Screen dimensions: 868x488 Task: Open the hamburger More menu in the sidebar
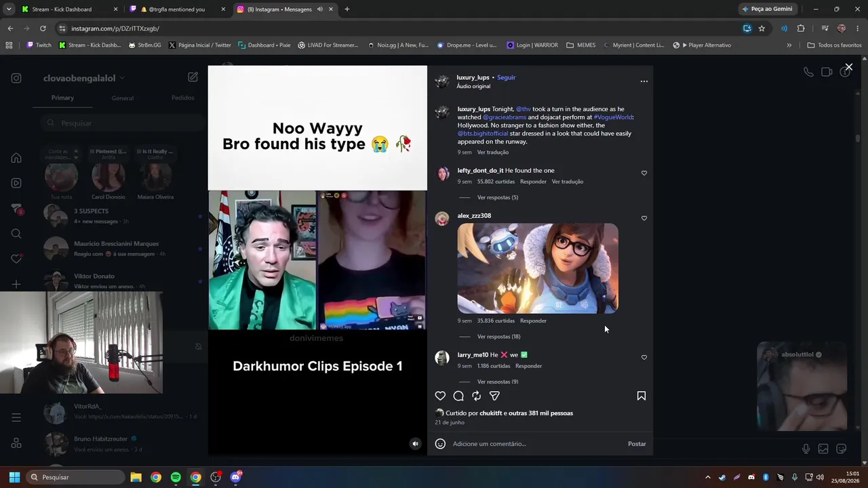tap(16, 418)
